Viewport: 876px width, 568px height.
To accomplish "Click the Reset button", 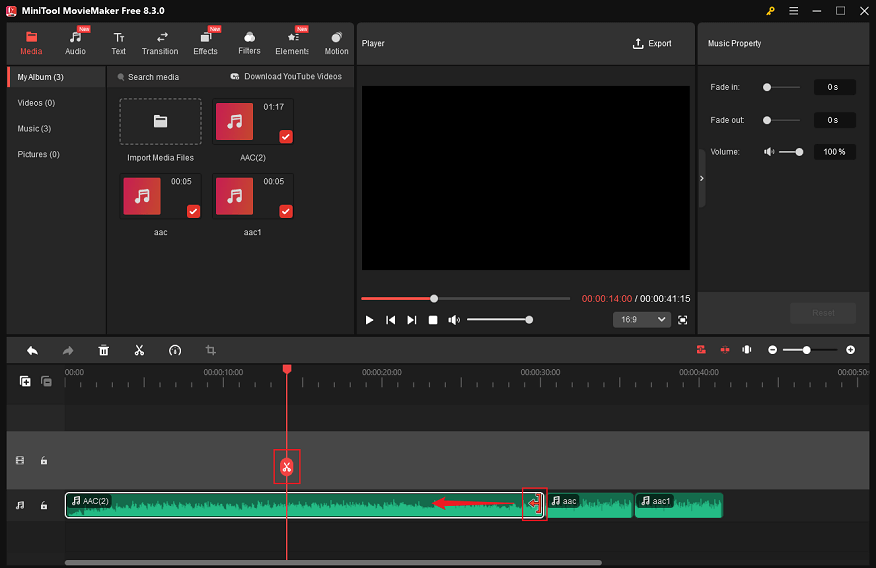I will [823, 313].
